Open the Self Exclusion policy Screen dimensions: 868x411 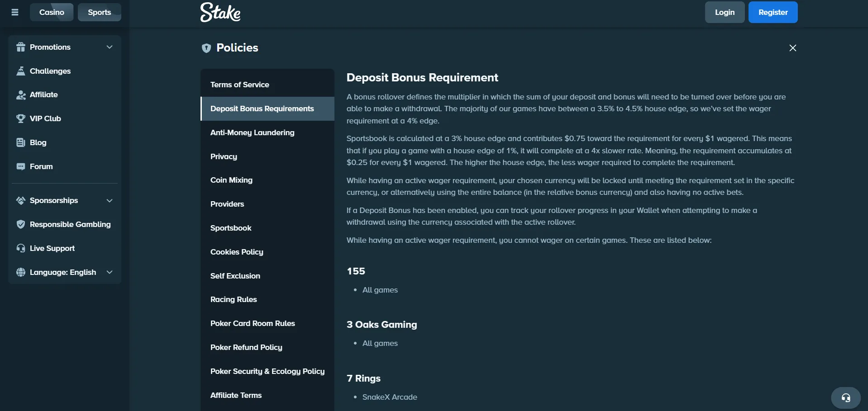267,276
